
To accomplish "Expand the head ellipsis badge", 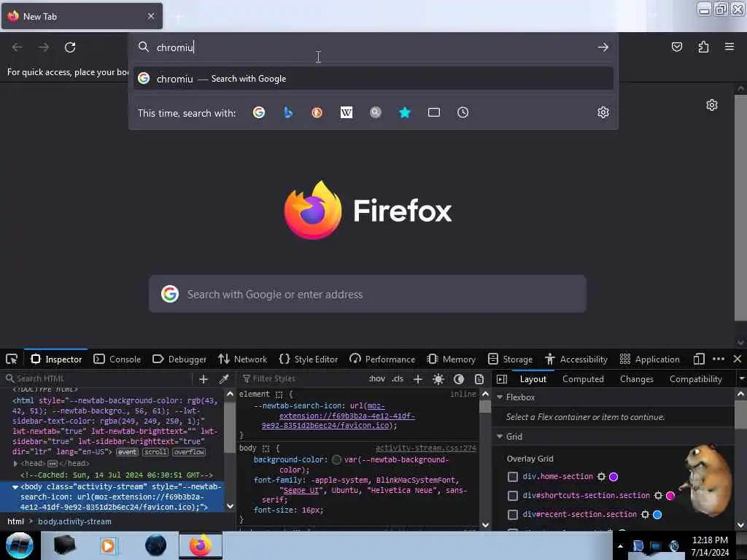I will tap(53, 463).
